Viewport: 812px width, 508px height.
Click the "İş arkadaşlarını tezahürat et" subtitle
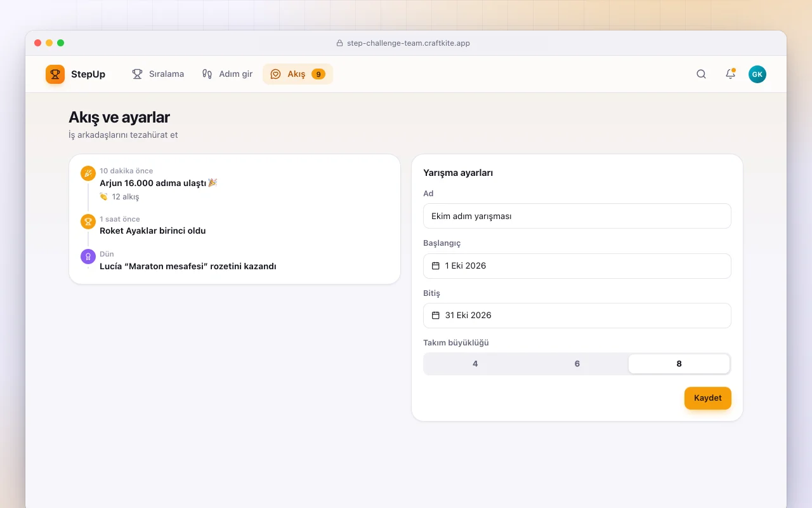point(123,135)
